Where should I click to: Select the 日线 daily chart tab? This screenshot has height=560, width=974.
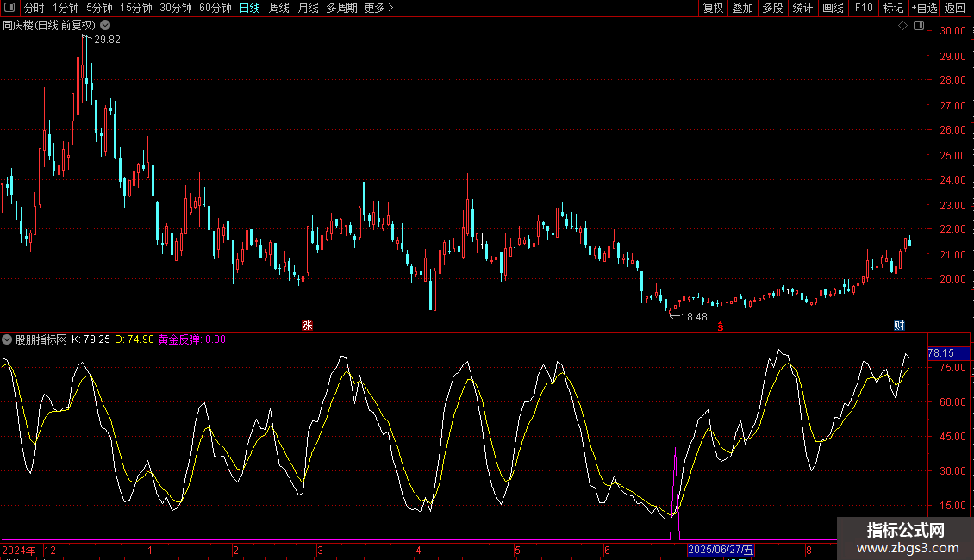click(x=250, y=8)
